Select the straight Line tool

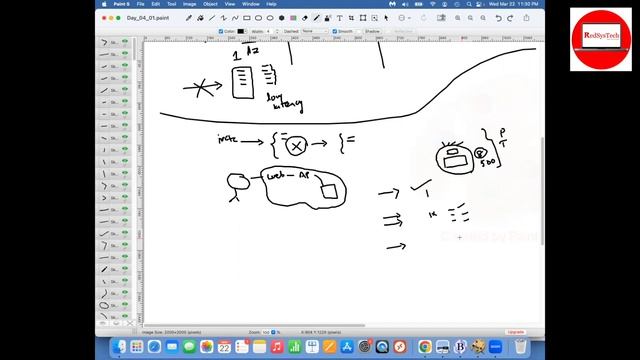click(x=212, y=18)
